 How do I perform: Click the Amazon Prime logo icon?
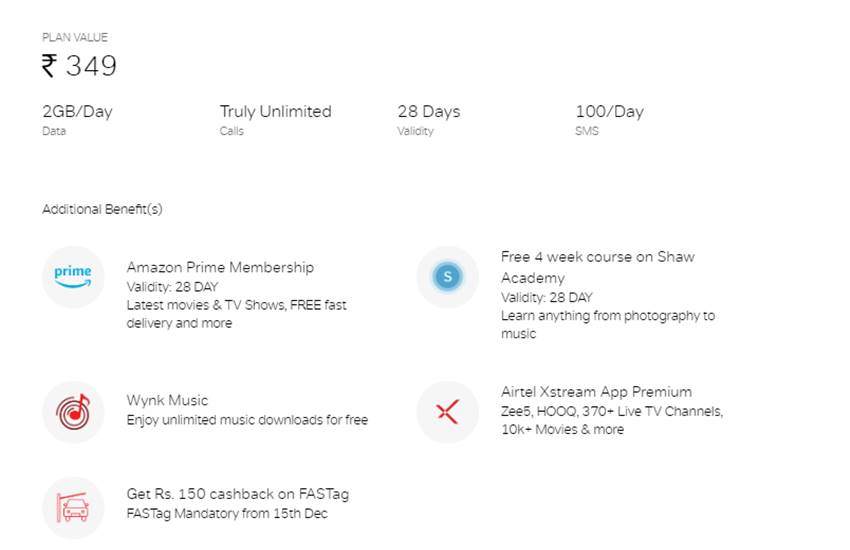pyautogui.click(x=73, y=277)
